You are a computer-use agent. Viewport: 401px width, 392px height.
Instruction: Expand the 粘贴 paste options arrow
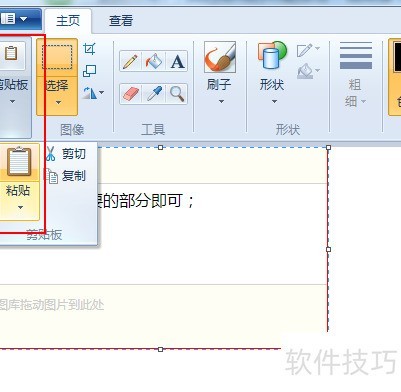pos(20,207)
